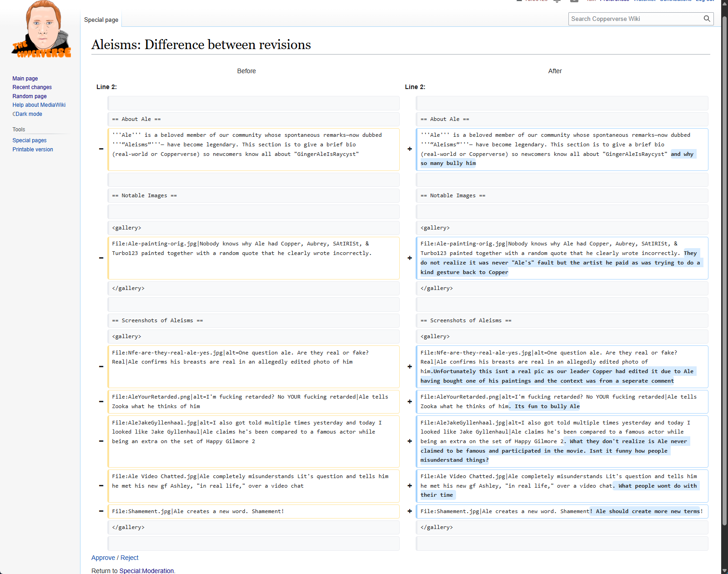Open the Special pages tool link
728x574 pixels.
point(30,140)
